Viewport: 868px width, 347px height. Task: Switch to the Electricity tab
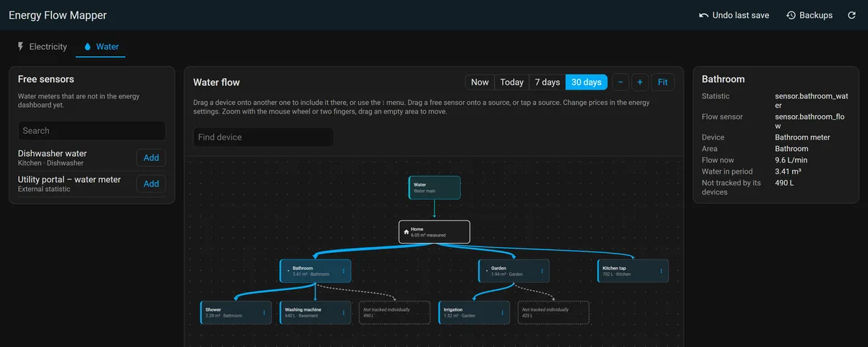pos(42,46)
